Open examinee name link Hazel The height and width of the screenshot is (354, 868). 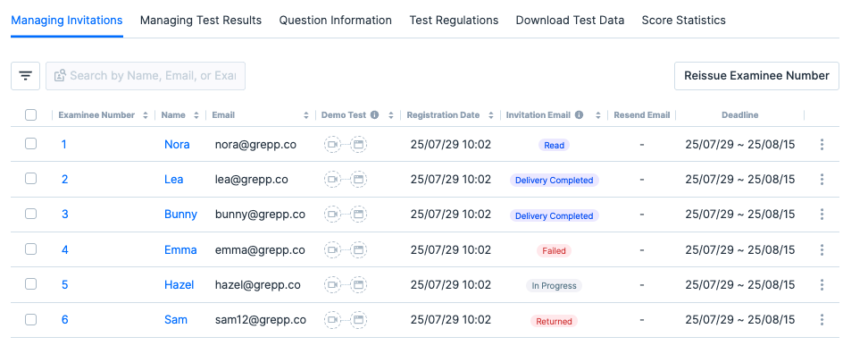point(179,285)
